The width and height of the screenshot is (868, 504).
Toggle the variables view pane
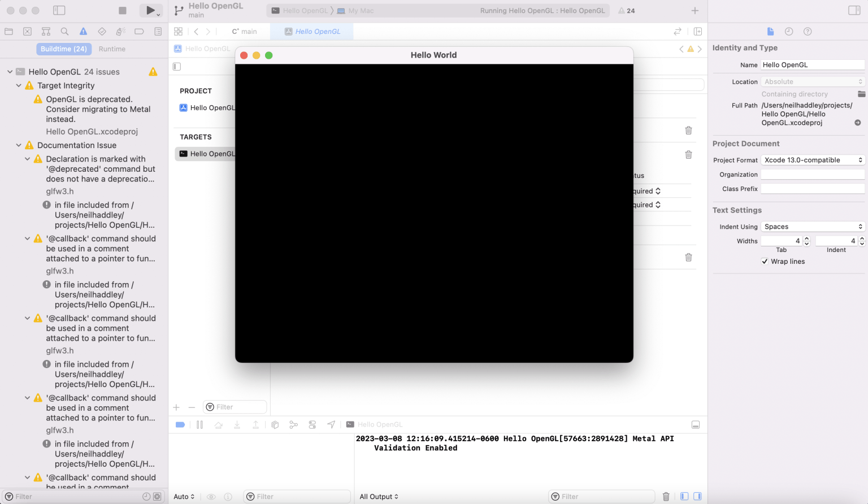(x=684, y=497)
